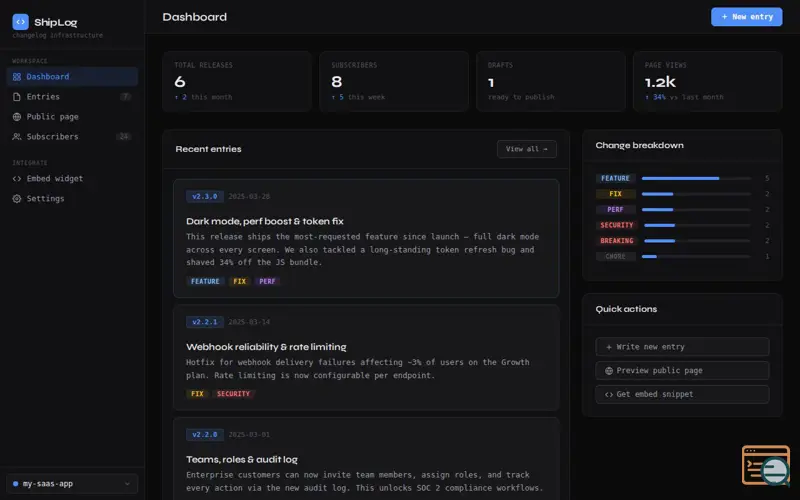This screenshot has height=500, width=800.
Task: Click the BREAKING label in Change breakdown
Action: [616, 241]
